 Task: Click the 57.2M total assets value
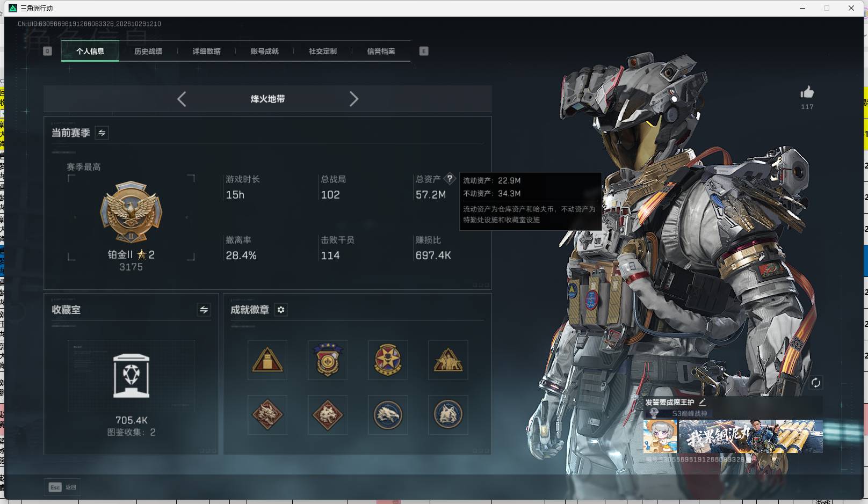[431, 195]
